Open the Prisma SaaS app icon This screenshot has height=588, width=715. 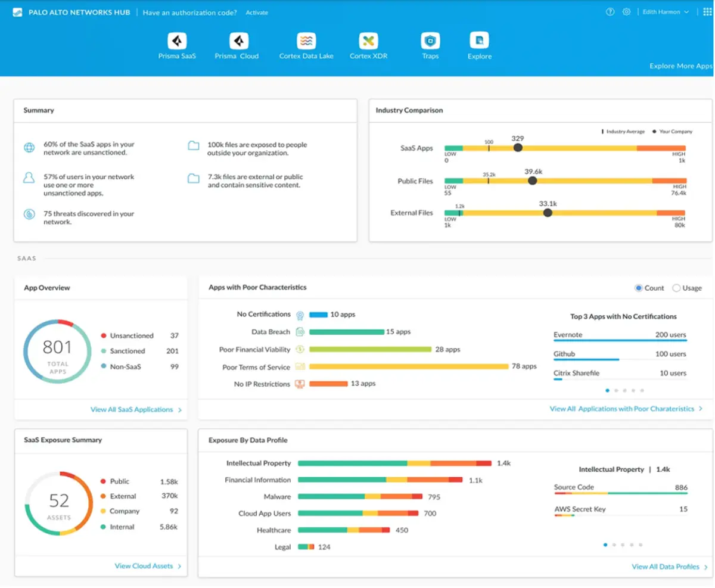177,41
